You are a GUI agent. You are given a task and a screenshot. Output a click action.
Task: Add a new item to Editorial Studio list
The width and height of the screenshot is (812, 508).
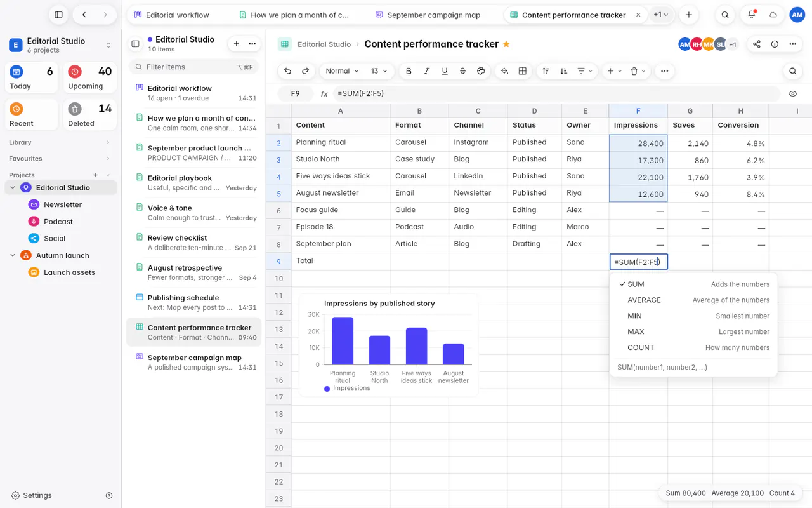pos(236,44)
